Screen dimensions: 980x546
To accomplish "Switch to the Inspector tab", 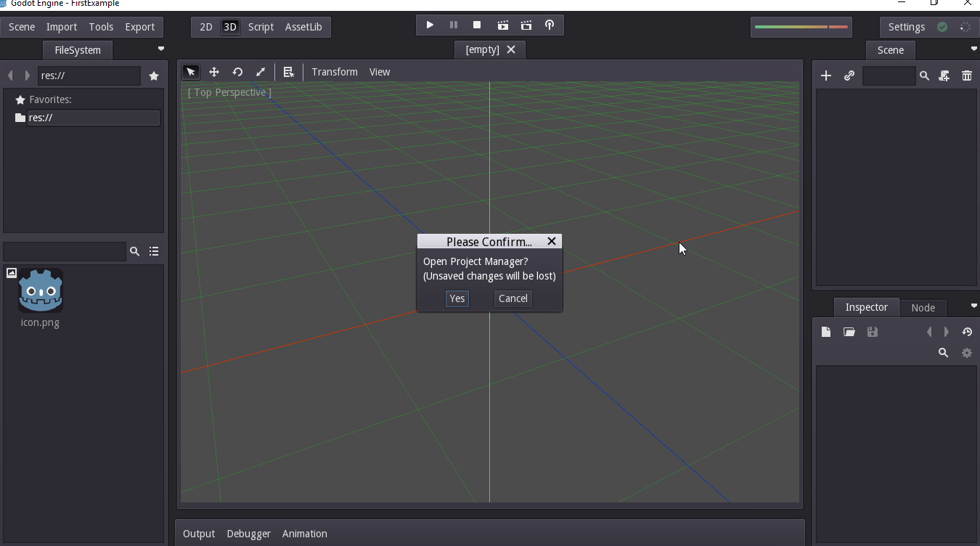I will (866, 307).
